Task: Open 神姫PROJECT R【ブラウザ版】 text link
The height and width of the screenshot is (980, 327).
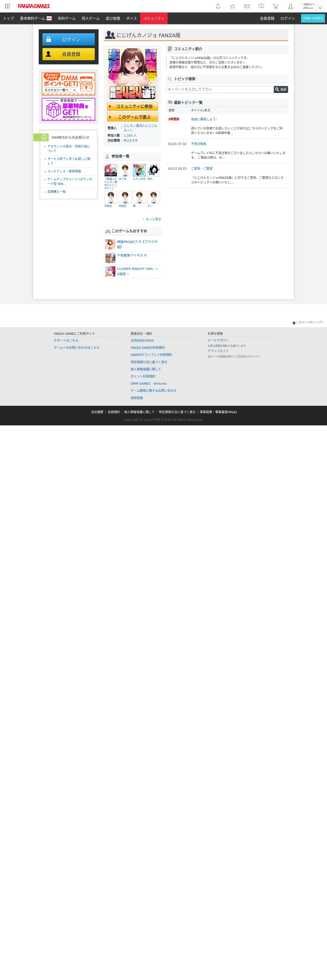Action: (x=138, y=244)
